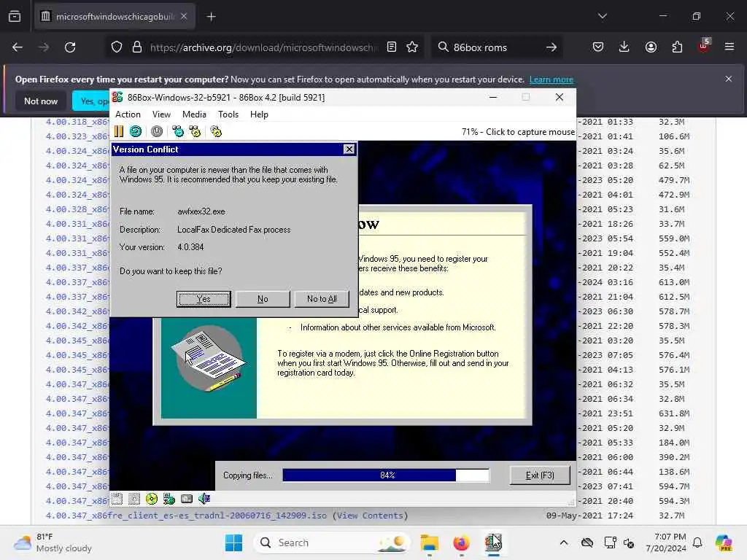Open a new Firefox tab

tap(211, 17)
